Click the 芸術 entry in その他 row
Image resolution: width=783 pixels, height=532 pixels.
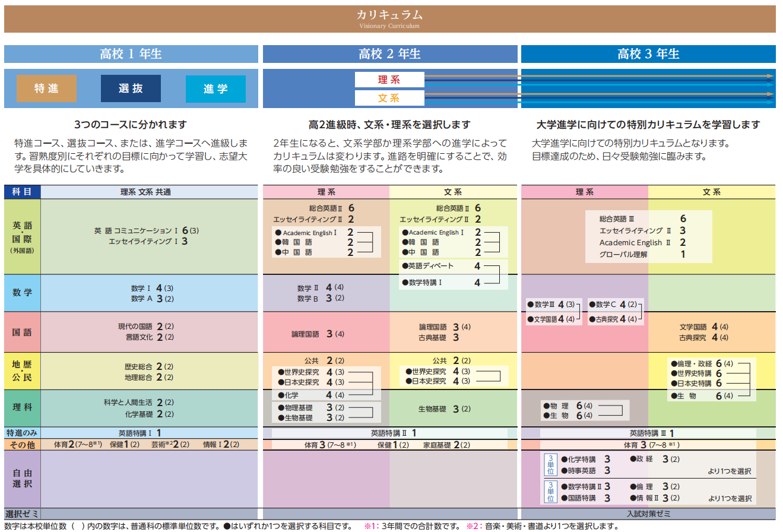(x=170, y=444)
